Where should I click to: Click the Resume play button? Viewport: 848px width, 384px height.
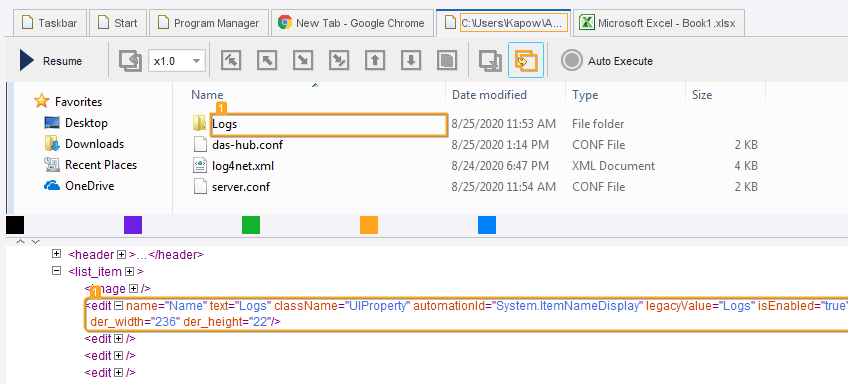click(x=50, y=61)
